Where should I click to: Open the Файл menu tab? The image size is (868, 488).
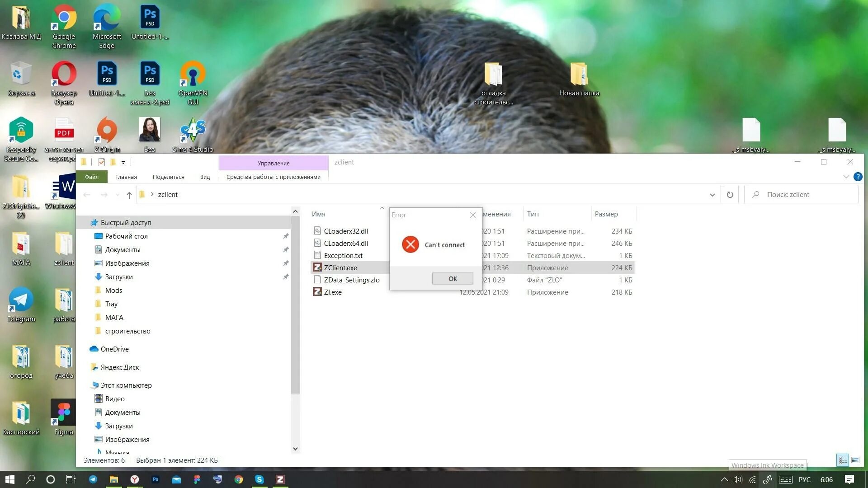click(x=92, y=177)
